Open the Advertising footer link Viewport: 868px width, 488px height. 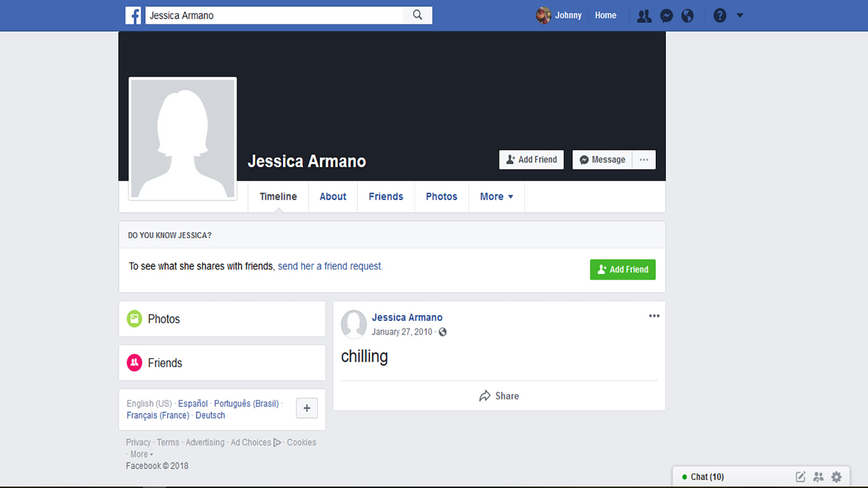point(205,442)
